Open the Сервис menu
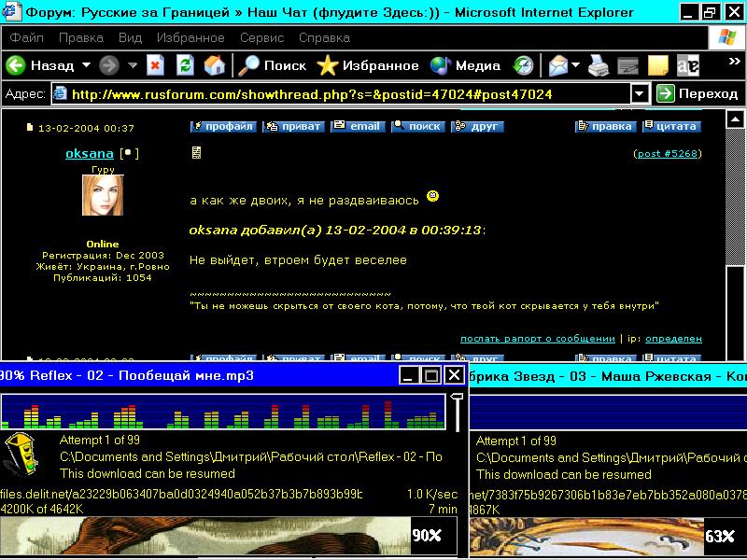The image size is (747, 560). tap(261, 38)
